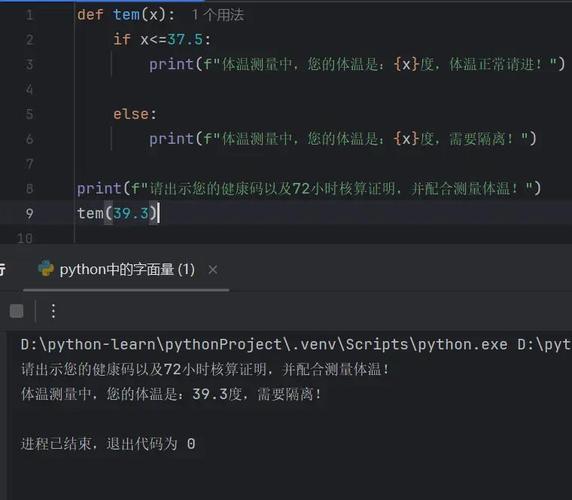
Task: Click the stop process square icon
Action: 16,311
